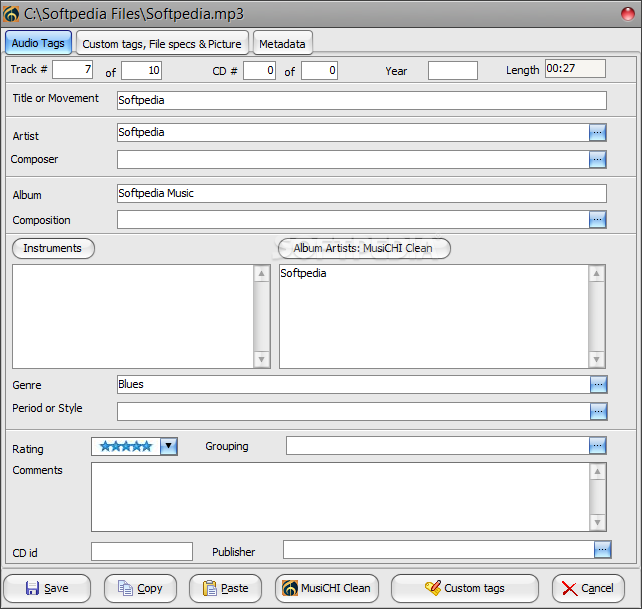642x609 pixels.
Task: Open the Grouping field browse button
Action: 597,445
